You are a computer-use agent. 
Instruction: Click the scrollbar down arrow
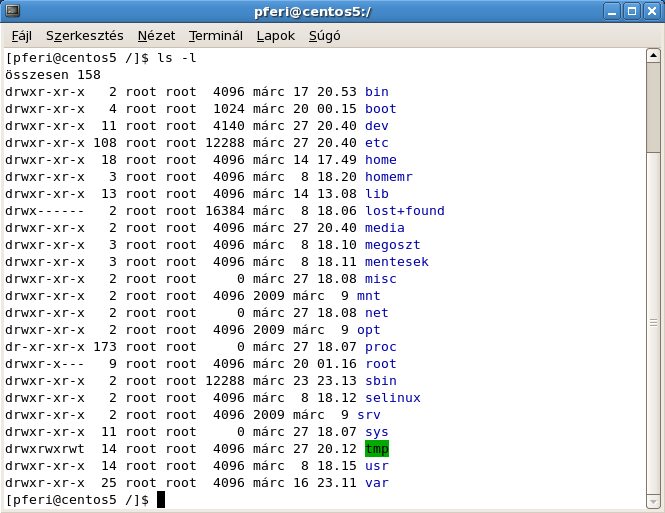point(653,500)
